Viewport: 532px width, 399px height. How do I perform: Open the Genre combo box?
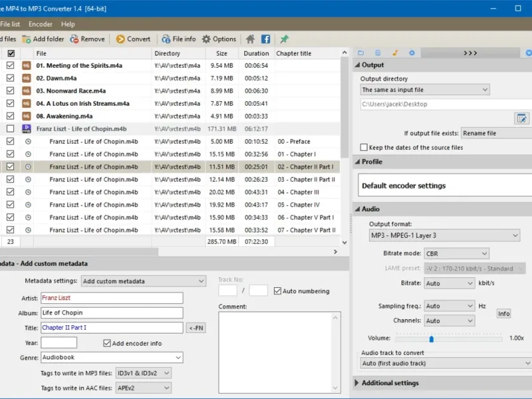(111, 358)
